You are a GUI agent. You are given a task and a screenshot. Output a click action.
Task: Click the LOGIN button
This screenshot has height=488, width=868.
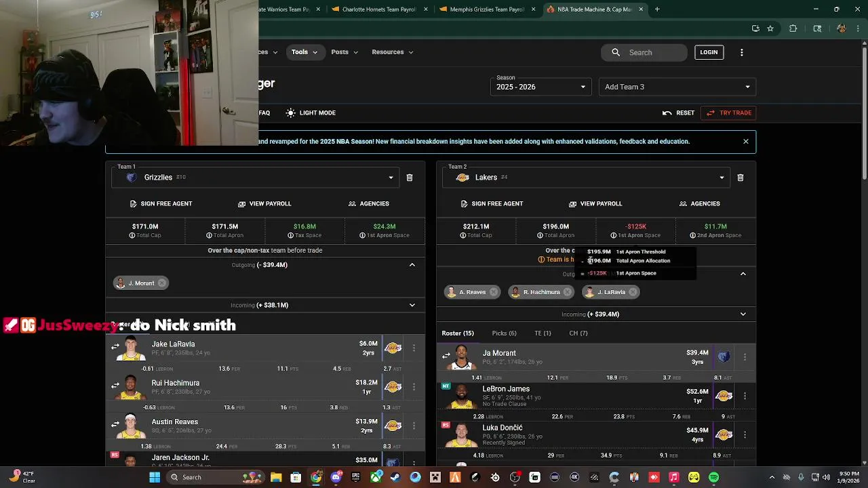click(x=709, y=52)
